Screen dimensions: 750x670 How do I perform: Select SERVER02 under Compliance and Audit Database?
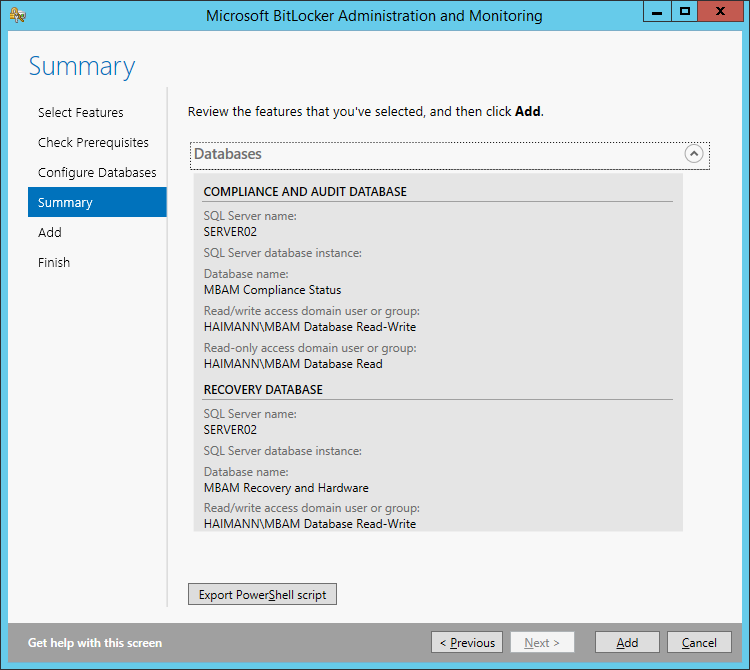coord(230,232)
